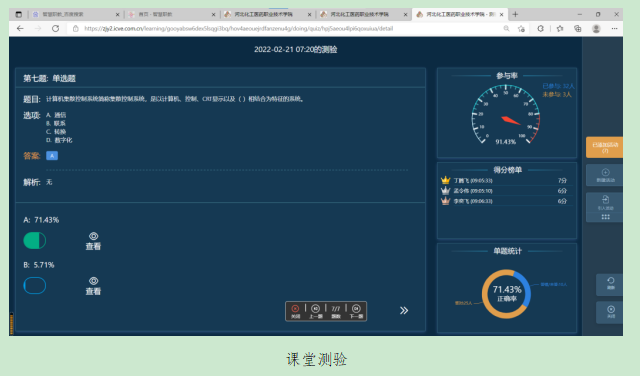Close the third browser tab
The width and height of the screenshot is (640, 376).
click(309, 14)
